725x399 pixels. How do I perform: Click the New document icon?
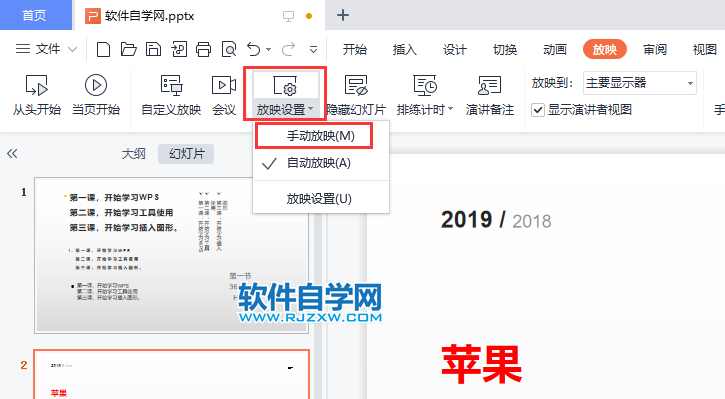point(103,49)
